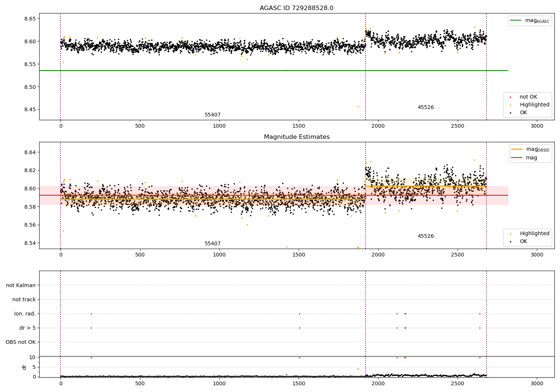
Task: Click the green mag AGASC legend line
Action: 516,21
